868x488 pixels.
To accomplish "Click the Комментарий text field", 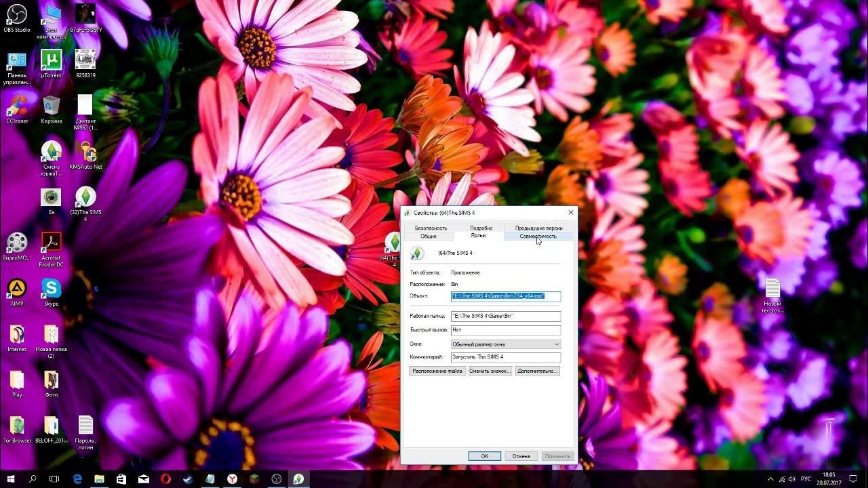I will (x=506, y=357).
